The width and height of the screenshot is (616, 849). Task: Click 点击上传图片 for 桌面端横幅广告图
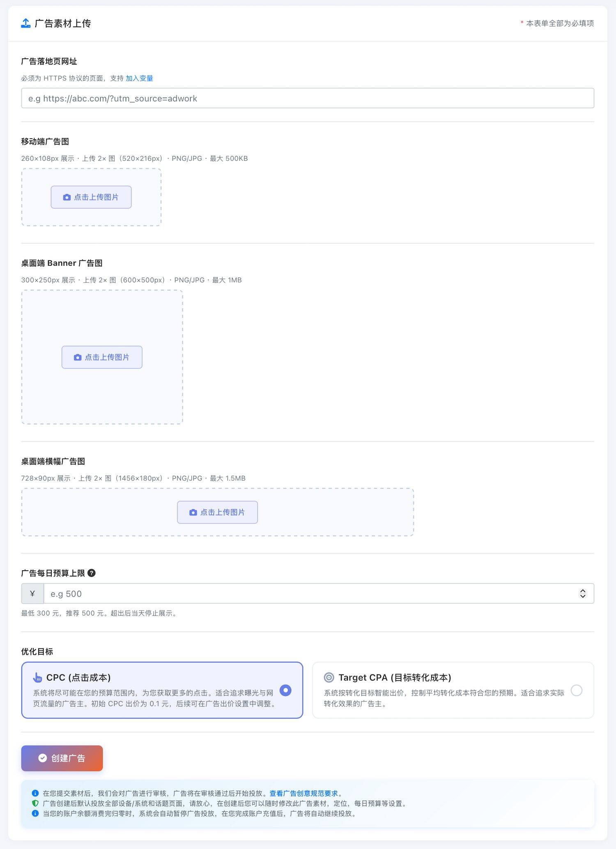point(217,512)
